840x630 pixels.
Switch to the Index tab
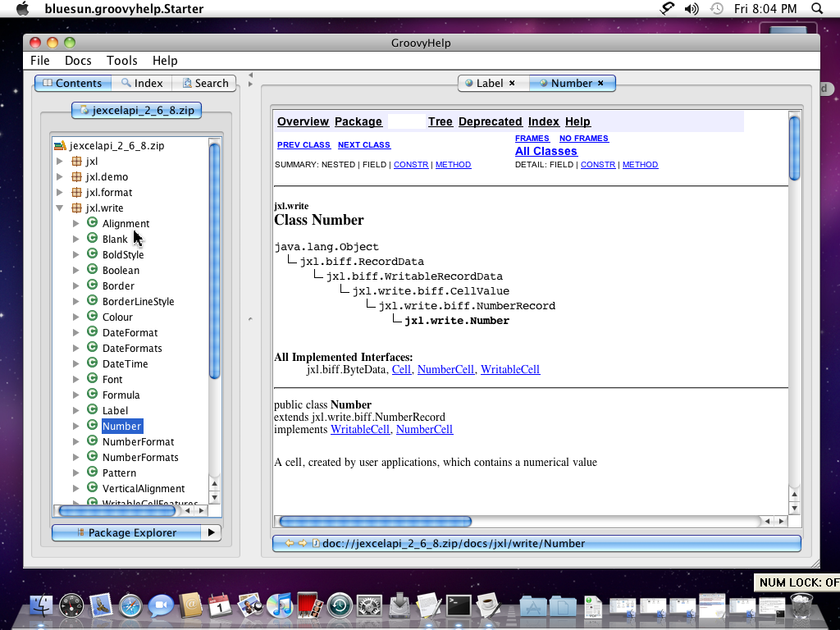(x=142, y=83)
